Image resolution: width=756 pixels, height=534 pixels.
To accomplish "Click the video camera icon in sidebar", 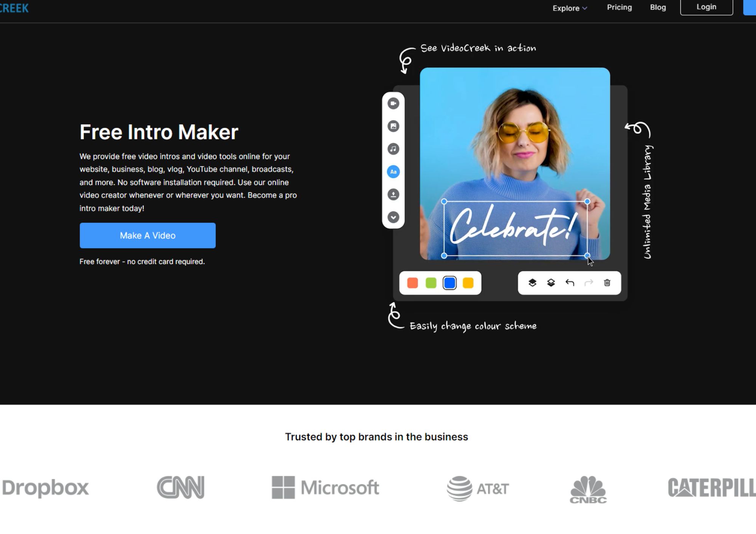I will pyautogui.click(x=393, y=103).
